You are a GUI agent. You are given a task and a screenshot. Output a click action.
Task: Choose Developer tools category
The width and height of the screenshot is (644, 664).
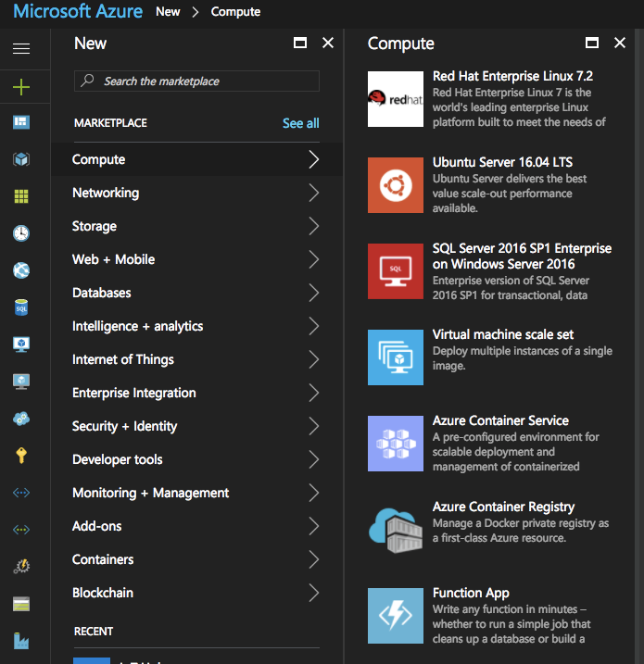click(118, 459)
